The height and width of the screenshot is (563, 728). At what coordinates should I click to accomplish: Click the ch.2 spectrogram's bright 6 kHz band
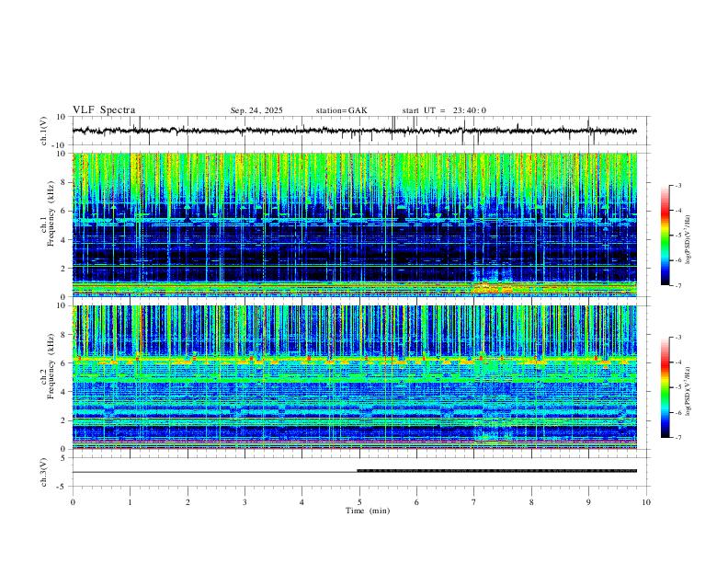354,360
